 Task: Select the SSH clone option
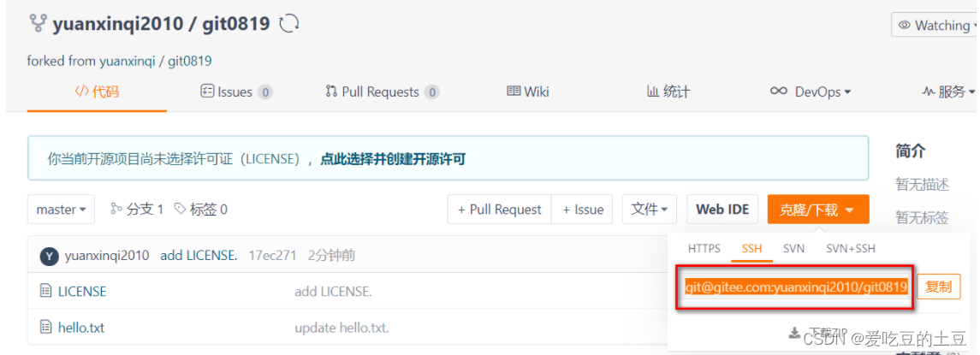[x=751, y=248]
